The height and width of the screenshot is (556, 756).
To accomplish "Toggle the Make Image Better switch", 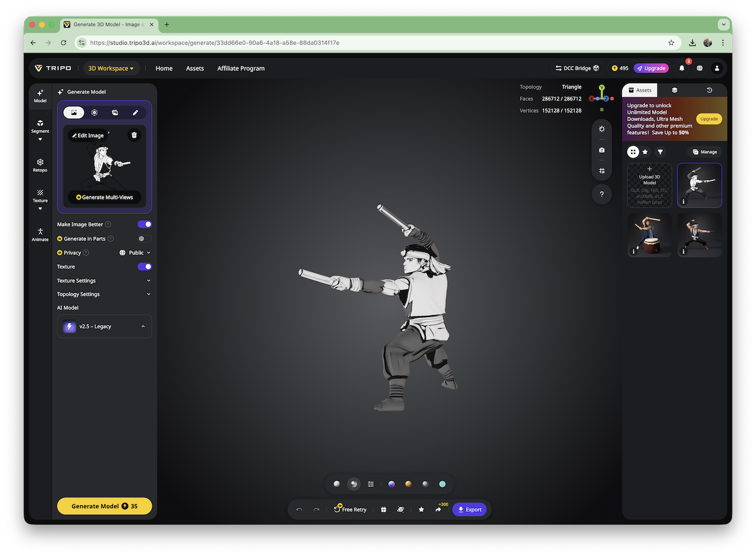I will [144, 224].
